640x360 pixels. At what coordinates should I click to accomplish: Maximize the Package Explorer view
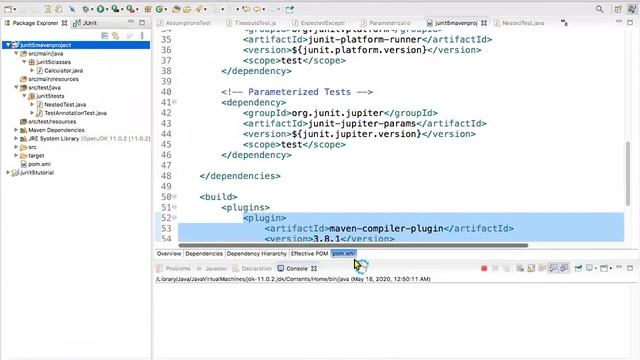[142, 23]
